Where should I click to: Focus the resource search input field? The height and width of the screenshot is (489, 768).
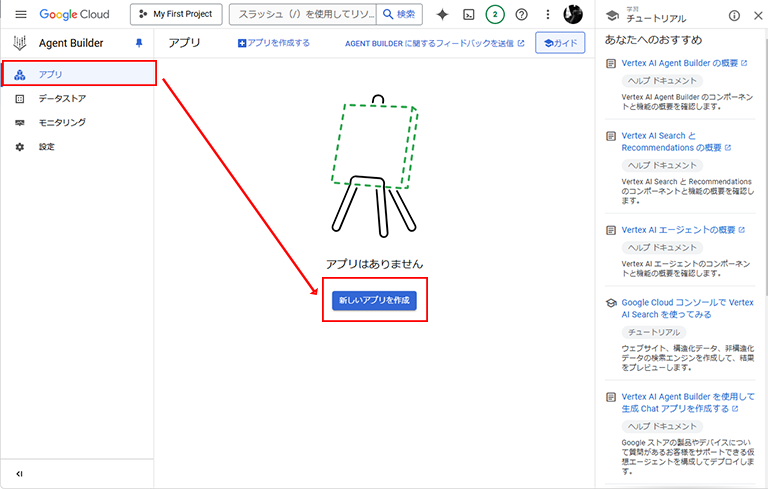(x=303, y=14)
